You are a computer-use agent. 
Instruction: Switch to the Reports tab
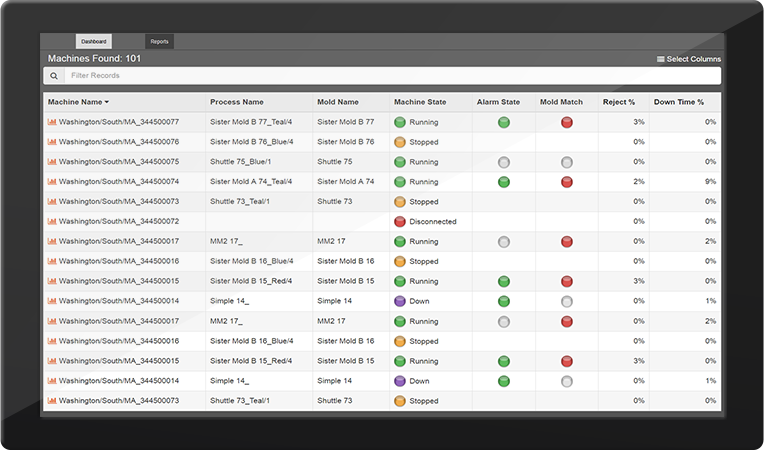159,41
